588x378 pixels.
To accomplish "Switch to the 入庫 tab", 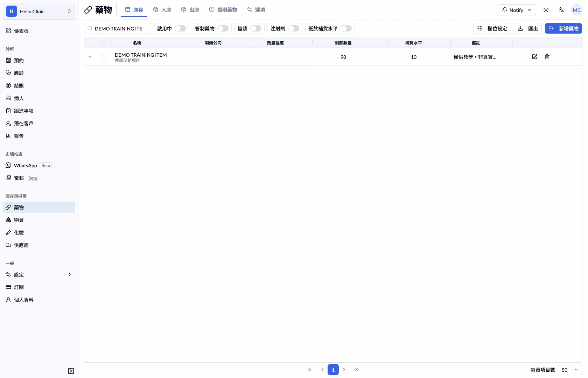I will coord(162,10).
